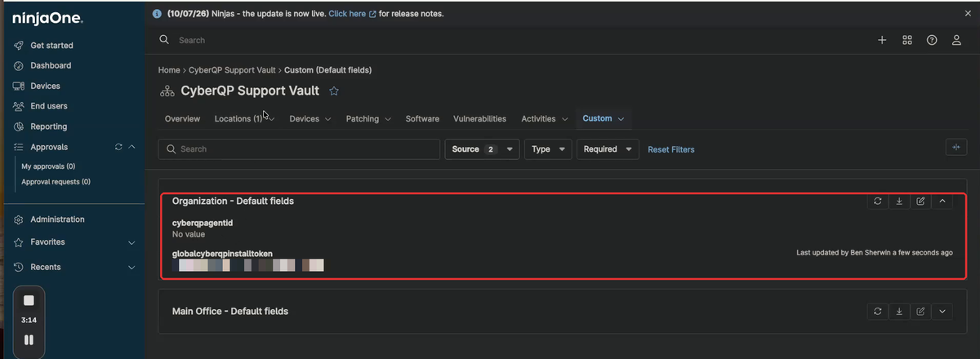Click the Recents clock icon
980x359 pixels.
[19, 267]
